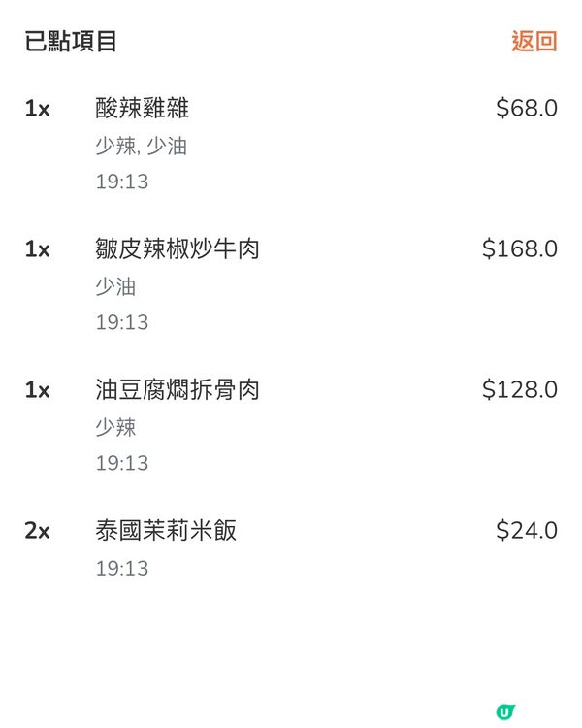Screen dimensions: 582x728
Task: Click the $168.0 price
Action: point(519,248)
